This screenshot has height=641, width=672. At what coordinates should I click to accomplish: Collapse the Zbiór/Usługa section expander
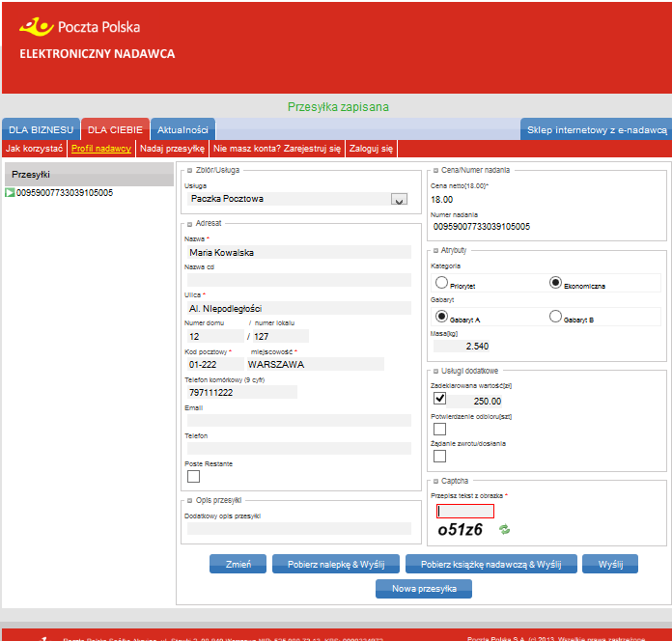(189, 171)
